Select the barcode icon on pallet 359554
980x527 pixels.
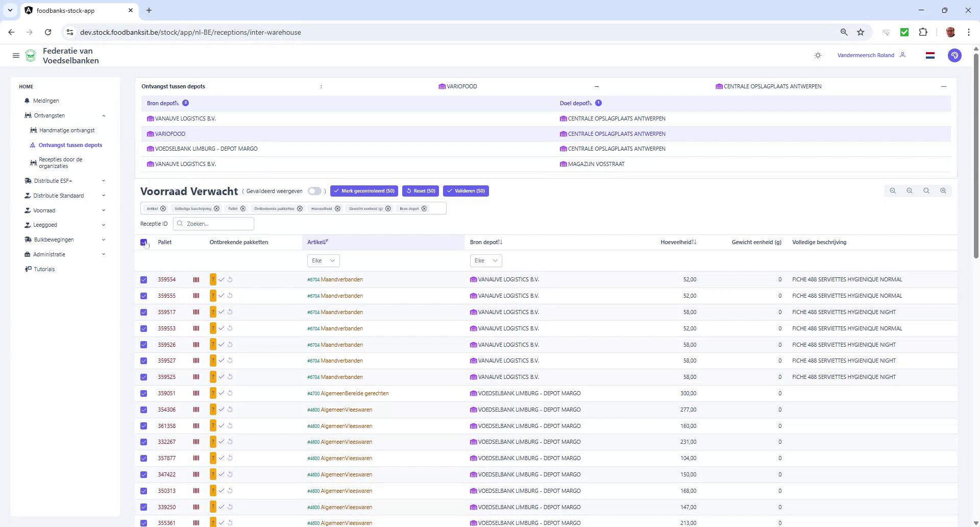coord(196,279)
